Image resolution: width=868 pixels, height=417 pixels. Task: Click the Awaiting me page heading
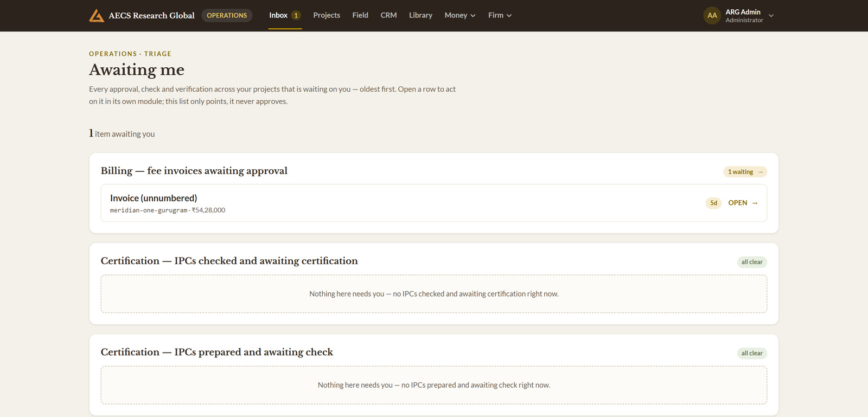[137, 70]
